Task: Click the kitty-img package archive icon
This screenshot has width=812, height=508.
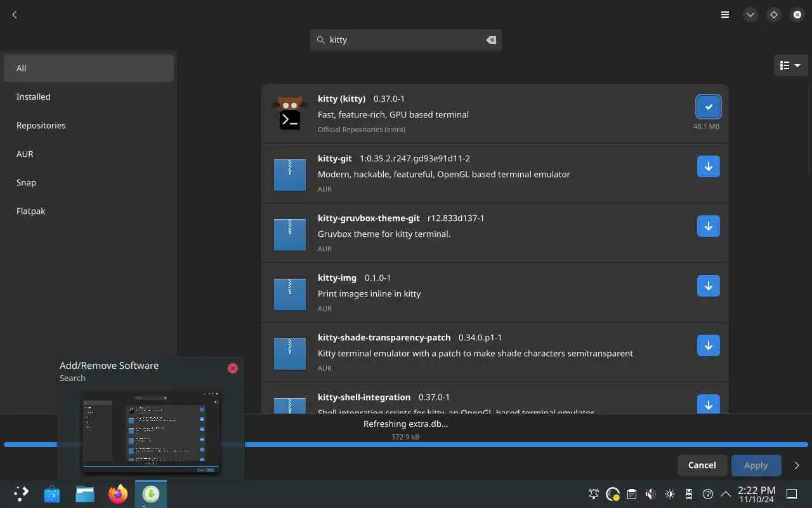Action: tap(290, 293)
